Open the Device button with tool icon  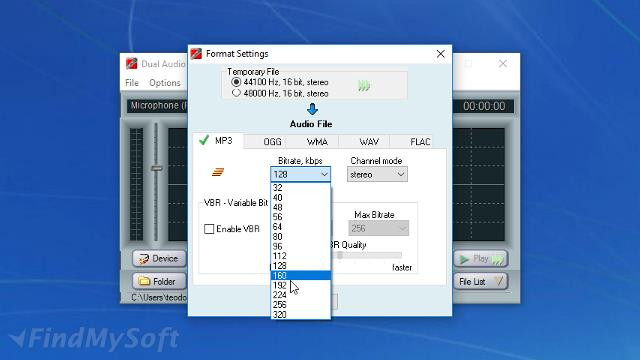point(159,259)
